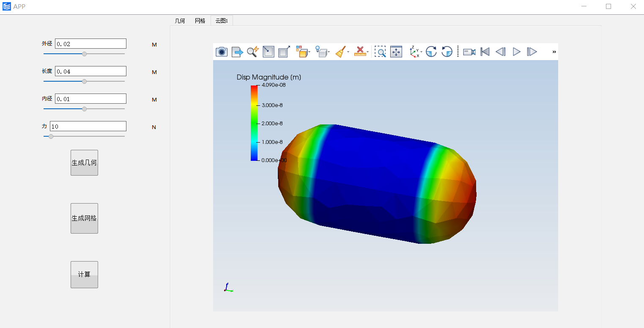This screenshot has height=328, width=644.
Task: Open dropdown arrow beside ruler icon
Action: (x=368, y=52)
